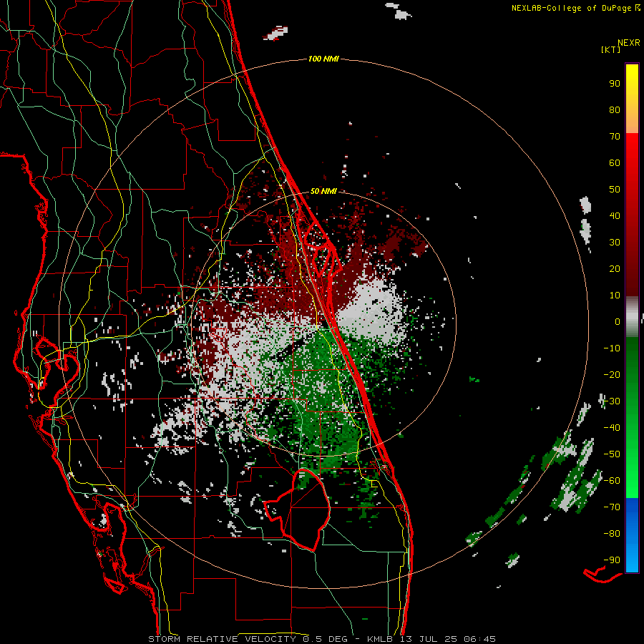Click the 30 value on velocity scale

point(615,243)
